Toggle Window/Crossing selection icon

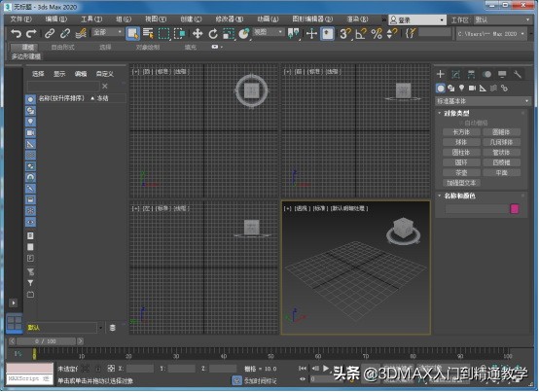pos(179,33)
